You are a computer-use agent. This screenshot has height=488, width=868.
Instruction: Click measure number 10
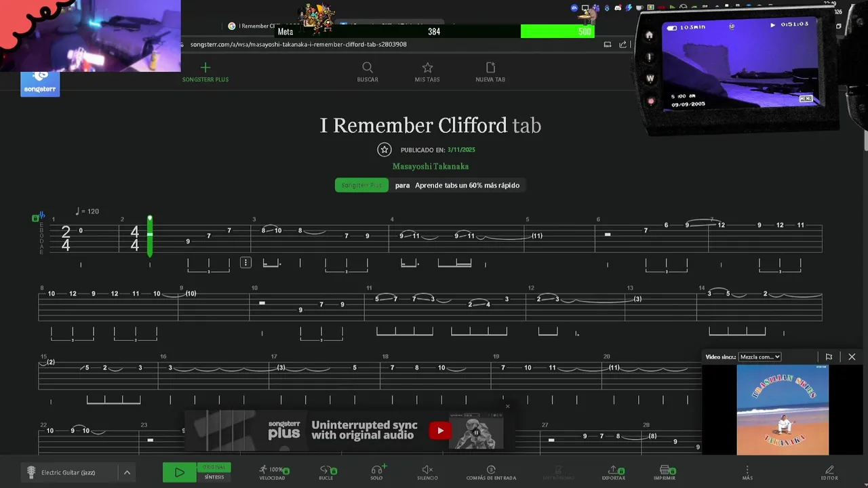(254, 288)
